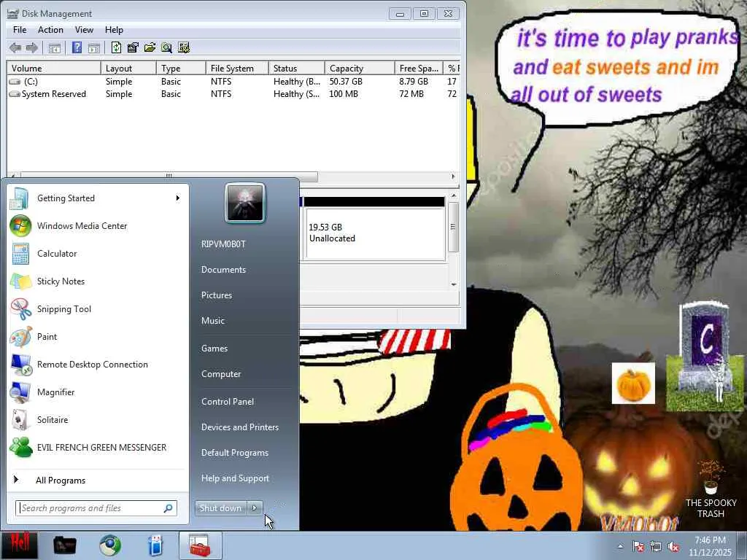Open Documents from Start menu
This screenshot has height=560, width=747.
(x=223, y=270)
